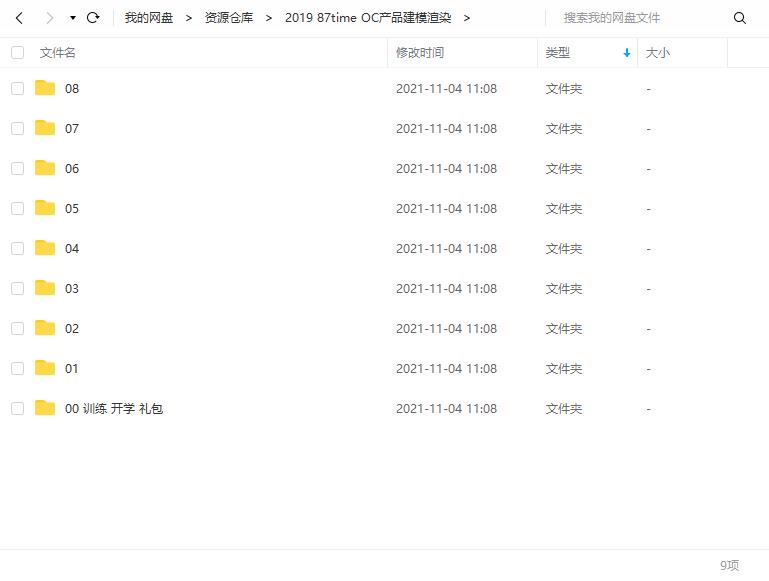Image resolution: width=769 pixels, height=581 pixels.
Task: Click the folder icon of 02
Action: [x=45, y=328]
